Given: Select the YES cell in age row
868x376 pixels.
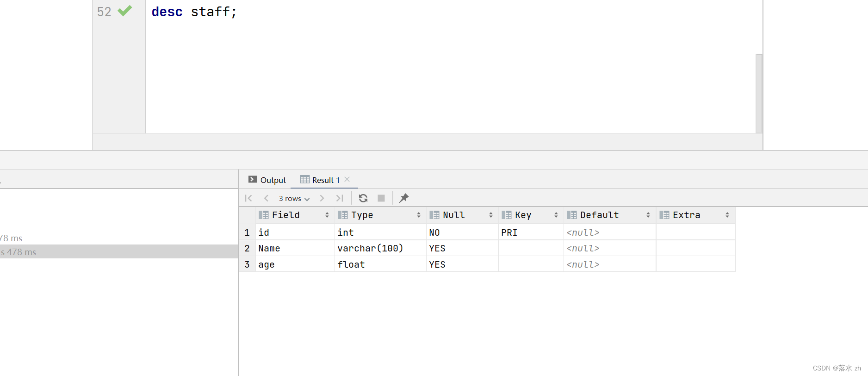Looking at the screenshot, I should tap(462, 264).
